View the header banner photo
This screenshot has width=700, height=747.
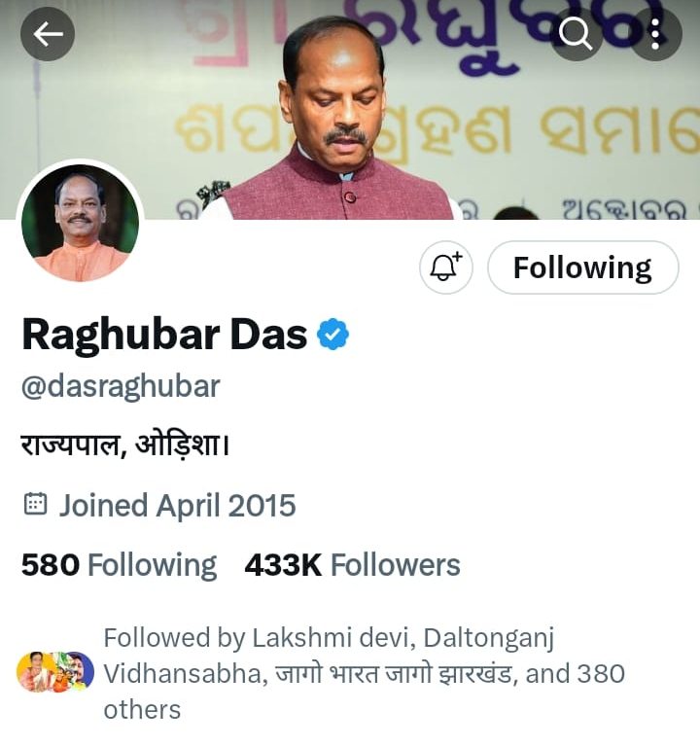(350, 110)
